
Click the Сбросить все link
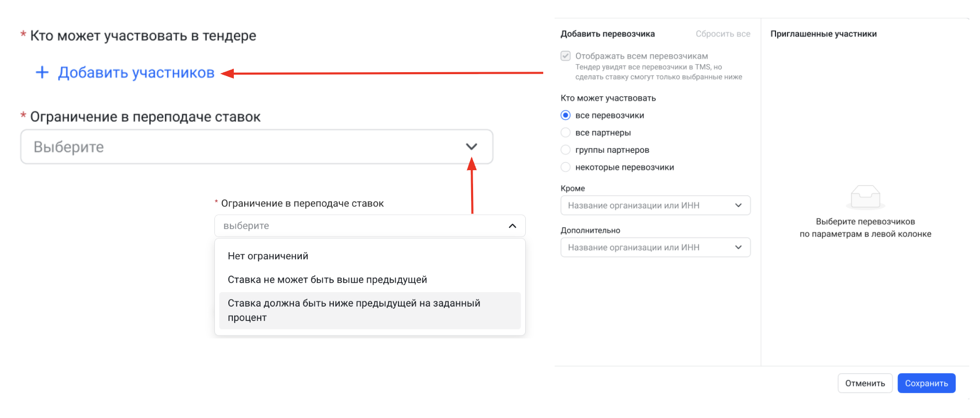722,34
